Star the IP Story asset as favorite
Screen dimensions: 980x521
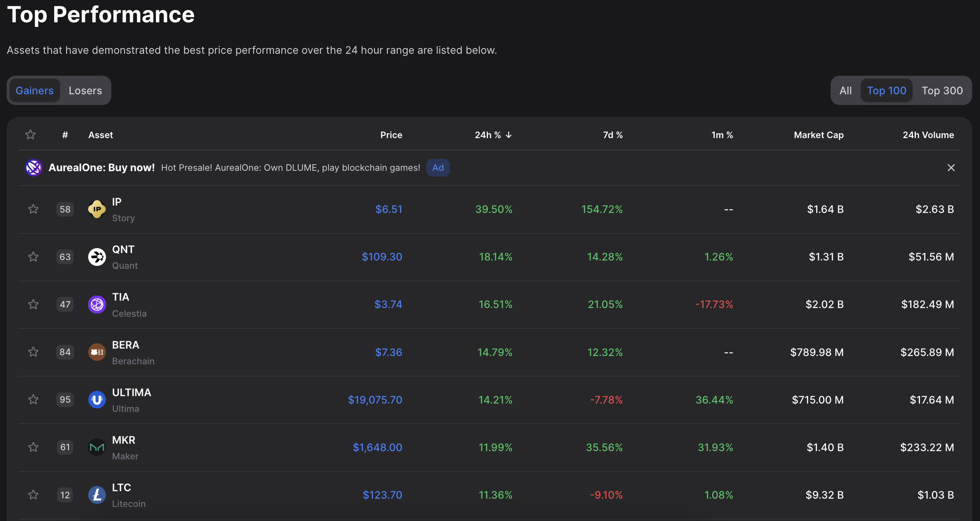tap(33, 209)
